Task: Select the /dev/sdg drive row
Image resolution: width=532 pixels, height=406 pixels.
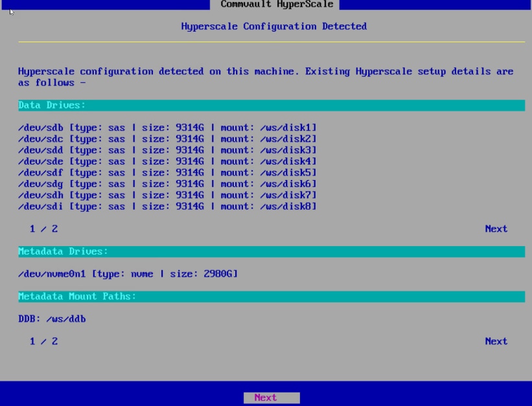Action: 167,184
